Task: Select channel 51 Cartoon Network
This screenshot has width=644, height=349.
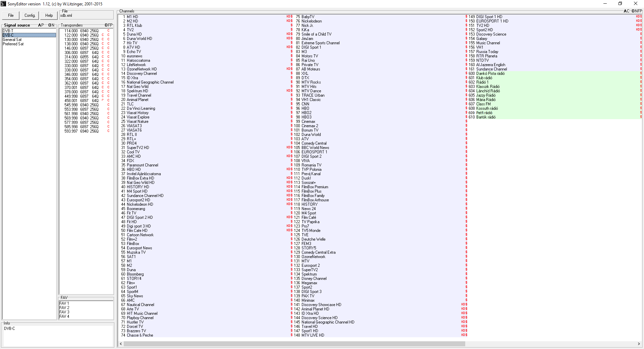Action: coord(206,235)
